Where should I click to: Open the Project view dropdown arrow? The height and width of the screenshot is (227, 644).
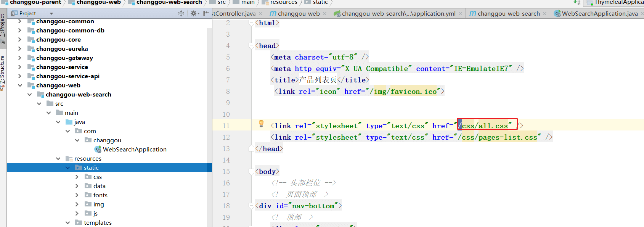coord(51,13)
